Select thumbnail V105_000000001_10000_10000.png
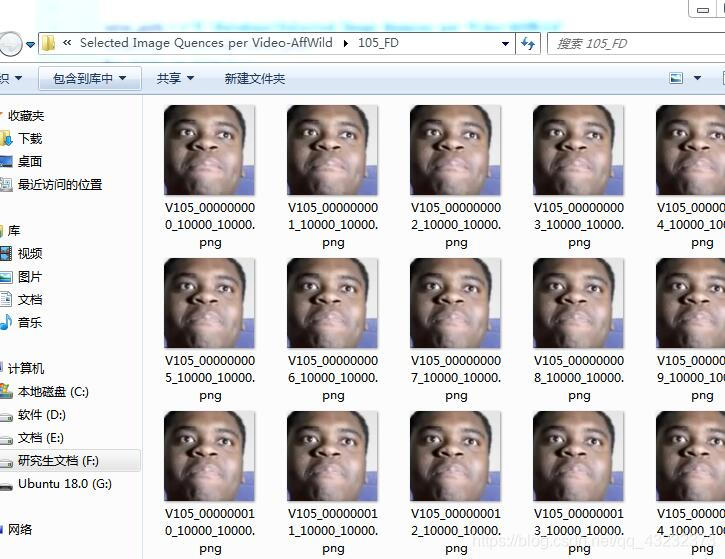 point(332,150)
